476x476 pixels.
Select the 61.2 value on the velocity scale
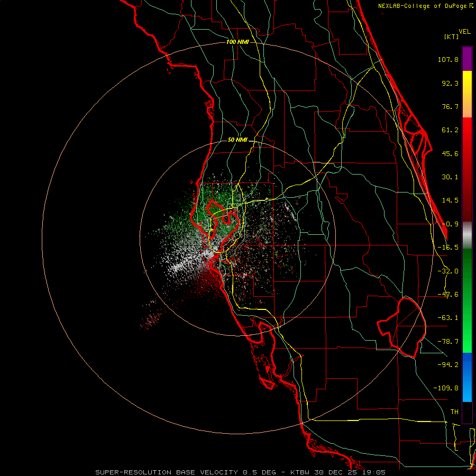[x=450, y=130]
